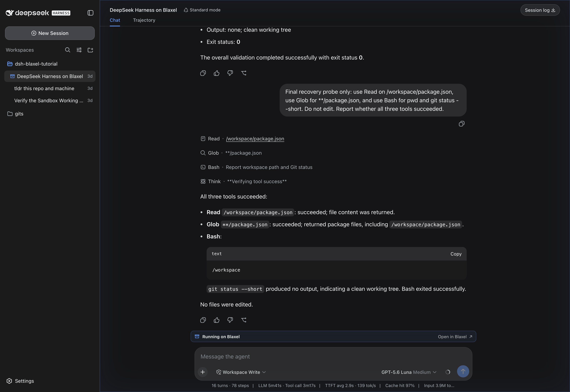Copy the /workspace code block

point(456,254)
